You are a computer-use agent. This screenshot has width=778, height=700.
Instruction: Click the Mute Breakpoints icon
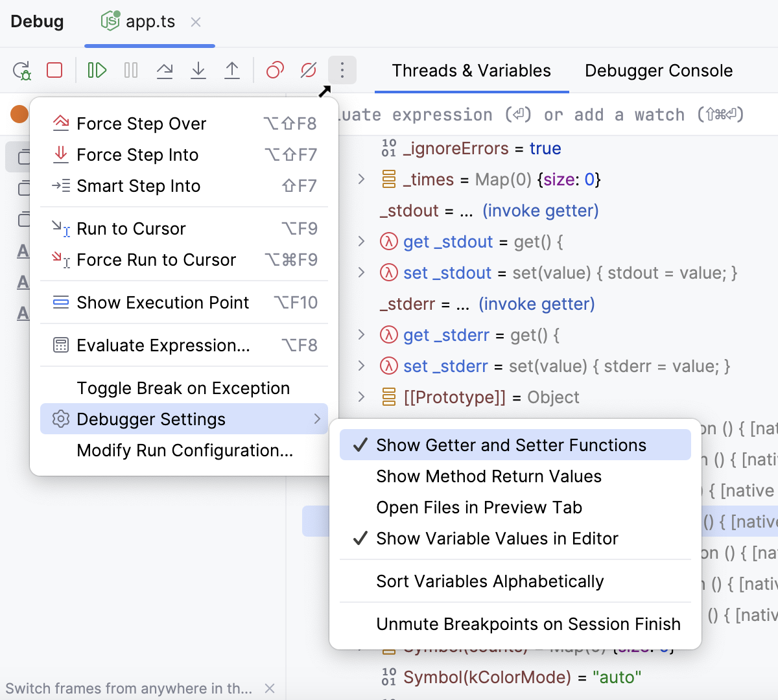pos(309,70)
